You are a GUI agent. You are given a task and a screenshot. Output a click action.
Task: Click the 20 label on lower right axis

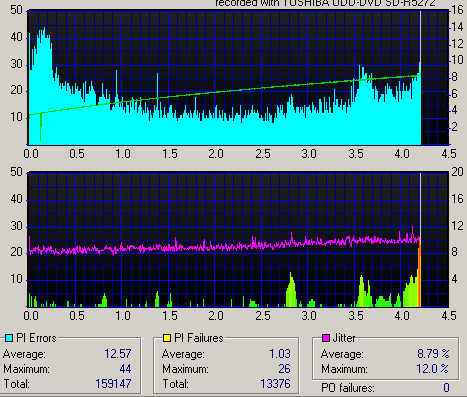[x=457, y=172]
